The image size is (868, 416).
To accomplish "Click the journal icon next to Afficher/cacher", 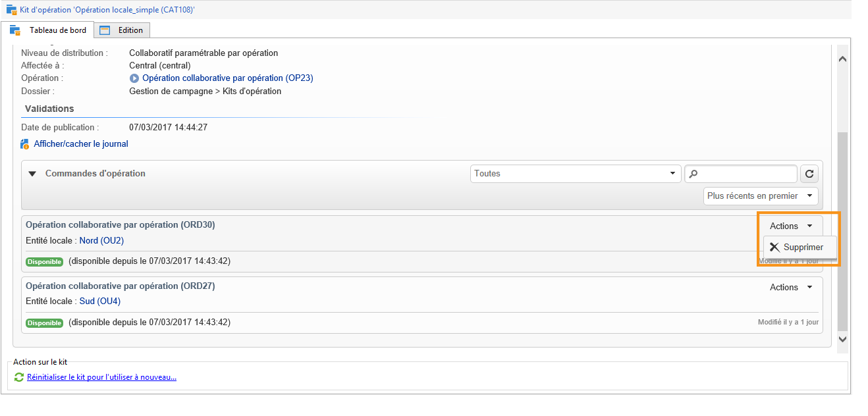I will pyautogui.click(x=25, y=144).
